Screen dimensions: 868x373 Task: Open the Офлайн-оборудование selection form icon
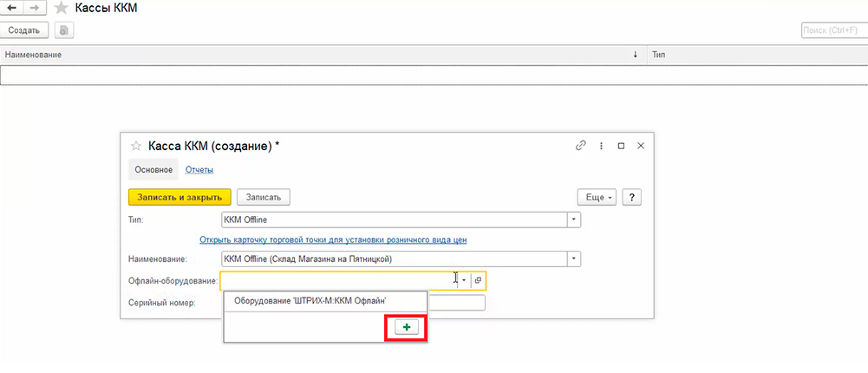point(478,280)
